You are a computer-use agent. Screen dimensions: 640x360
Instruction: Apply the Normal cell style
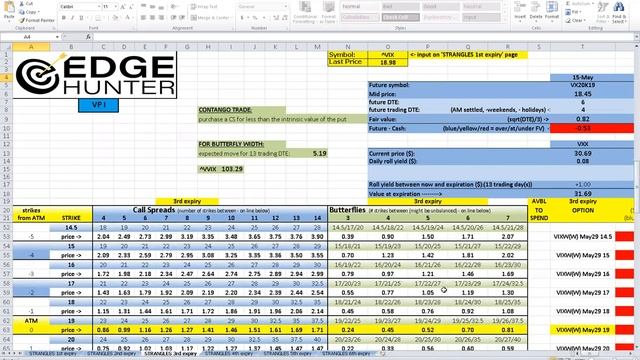(359, 7)
